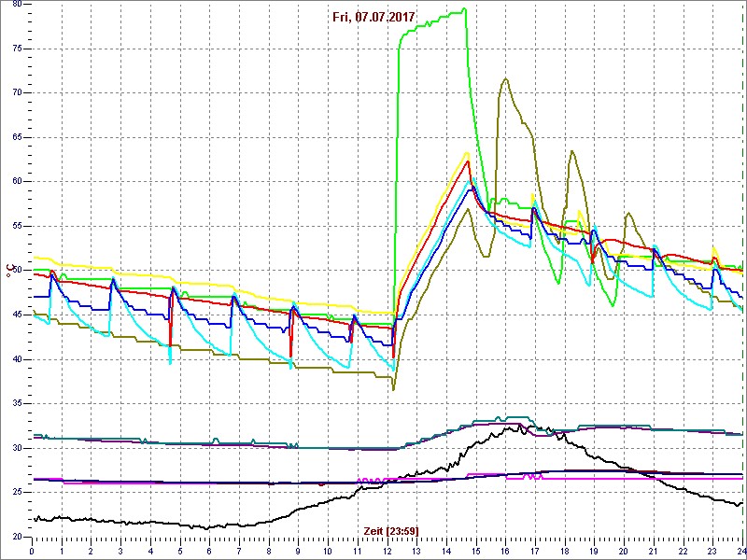Click hour 5 on the time axis
Image resolution: width=747 pixels, height=560 pixels.
[x=180, y=551]
